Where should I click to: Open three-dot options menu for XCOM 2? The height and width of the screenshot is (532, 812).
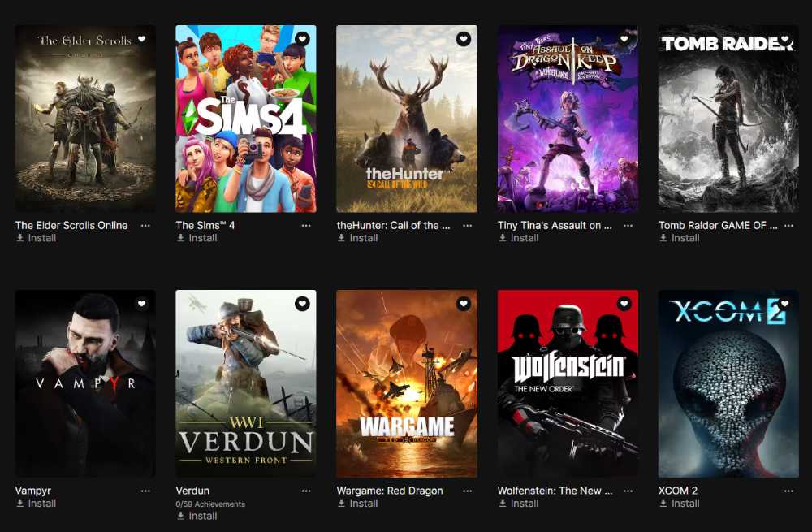click(x=788, y=491)
